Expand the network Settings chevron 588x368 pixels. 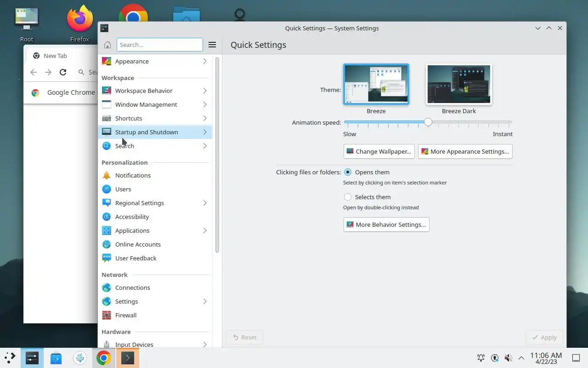(205, 301)
